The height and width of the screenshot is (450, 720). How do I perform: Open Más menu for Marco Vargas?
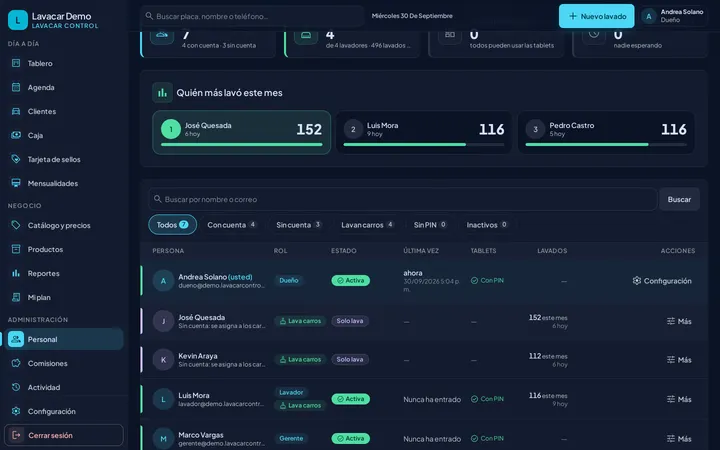pyautogui.click(x=679, y=439)
